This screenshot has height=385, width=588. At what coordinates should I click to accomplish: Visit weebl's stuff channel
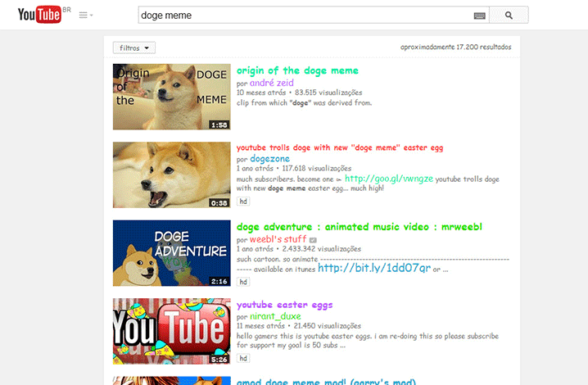[278, 239]
